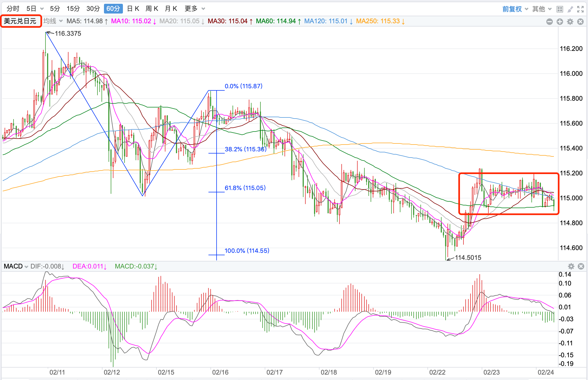Open MACD indicator settings gear
The width and height of the screenshot is (588, 380).
(571, 266)
